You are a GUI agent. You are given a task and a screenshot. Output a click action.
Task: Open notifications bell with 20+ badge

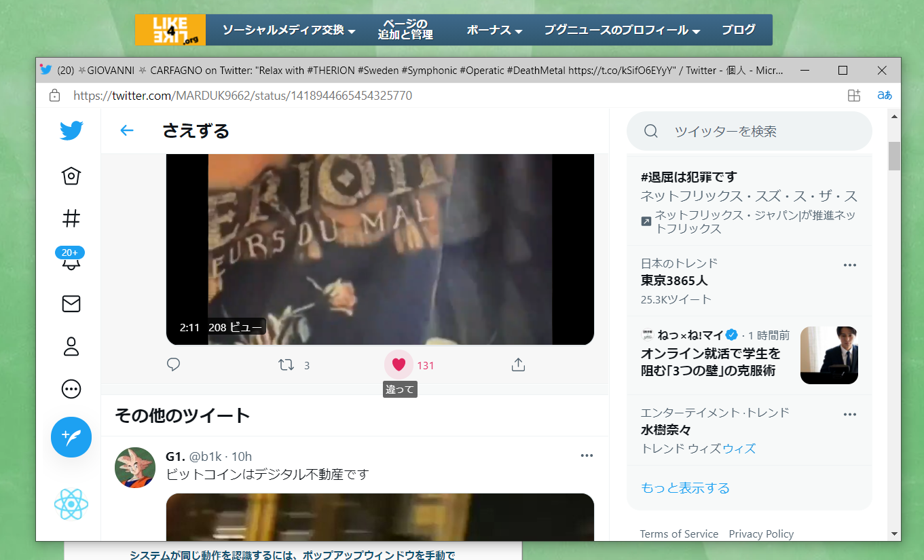71,259
